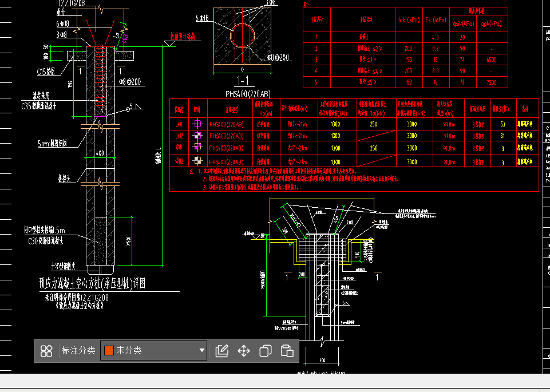Click the 8.2 Es value
The image size is (550, 392).
(x=436, y=49)
